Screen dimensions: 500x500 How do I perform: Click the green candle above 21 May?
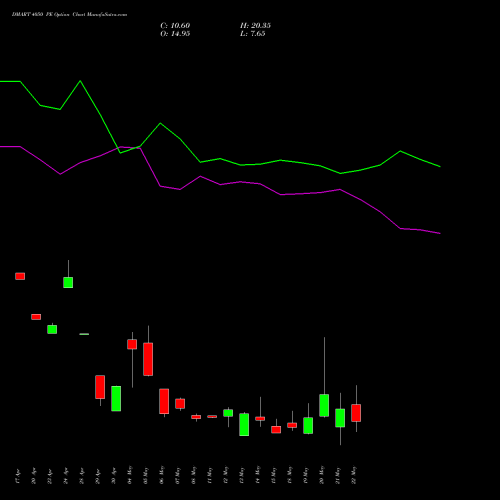pos(340,418)
